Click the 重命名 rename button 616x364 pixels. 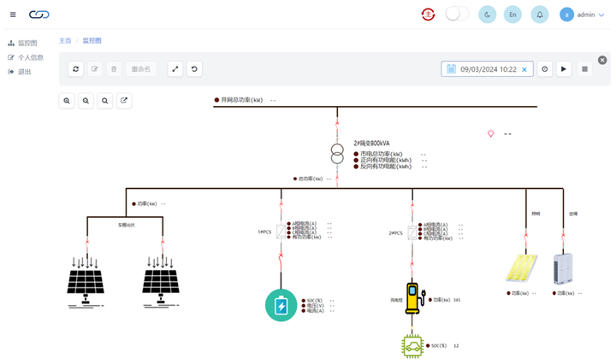141,69
